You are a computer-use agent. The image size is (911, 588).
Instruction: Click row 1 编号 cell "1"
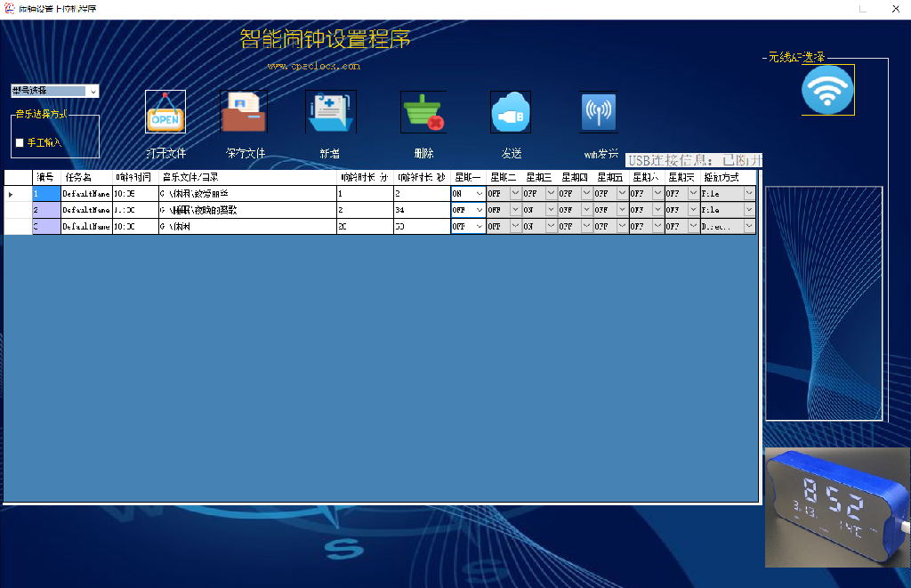tap(46, 194)
